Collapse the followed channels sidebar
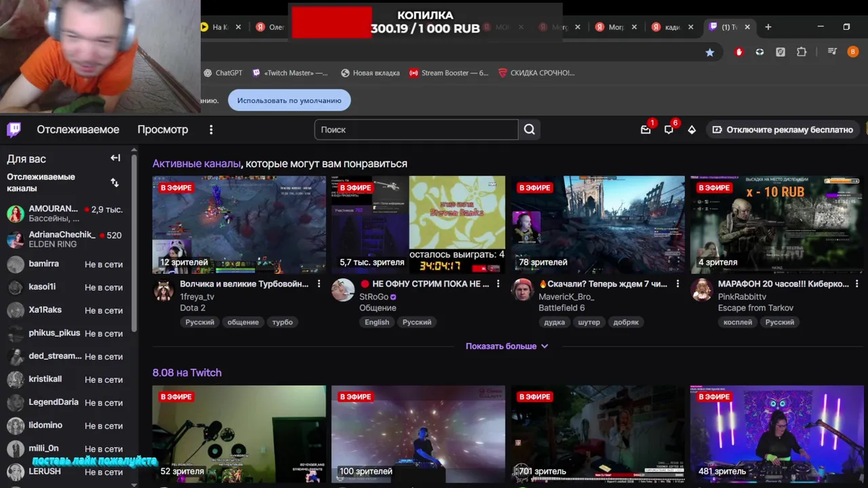 (x=115, y=158)
